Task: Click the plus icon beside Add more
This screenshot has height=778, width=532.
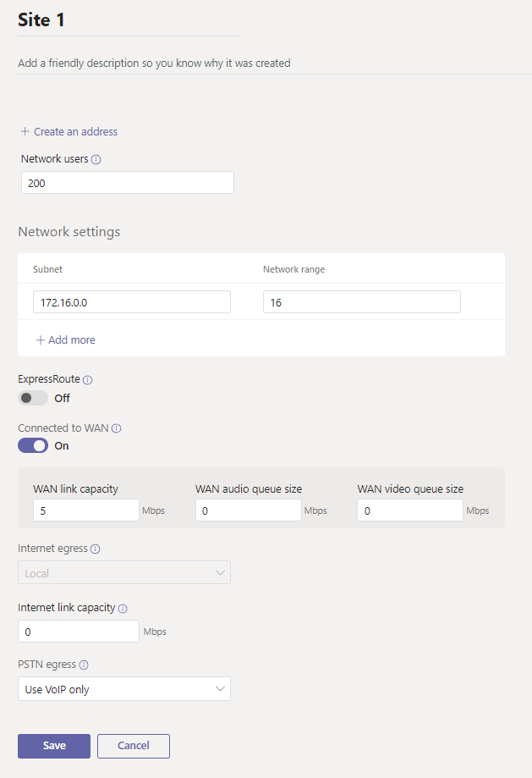Action: click(40, 339)
